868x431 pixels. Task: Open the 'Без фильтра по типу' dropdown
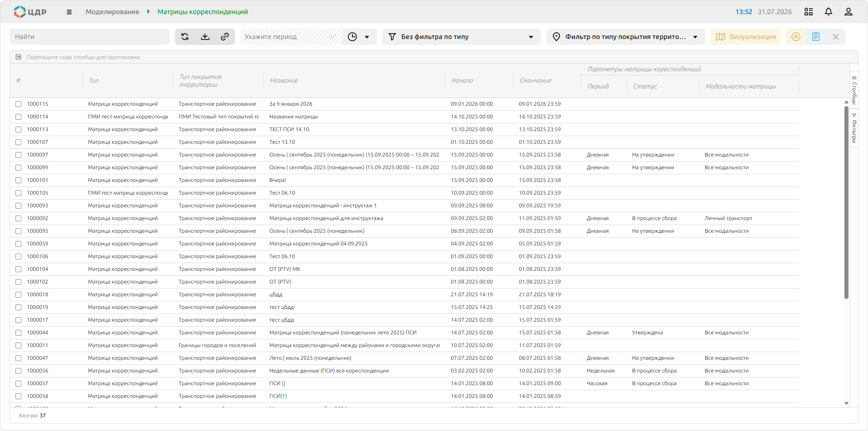(x=462, y=37)
